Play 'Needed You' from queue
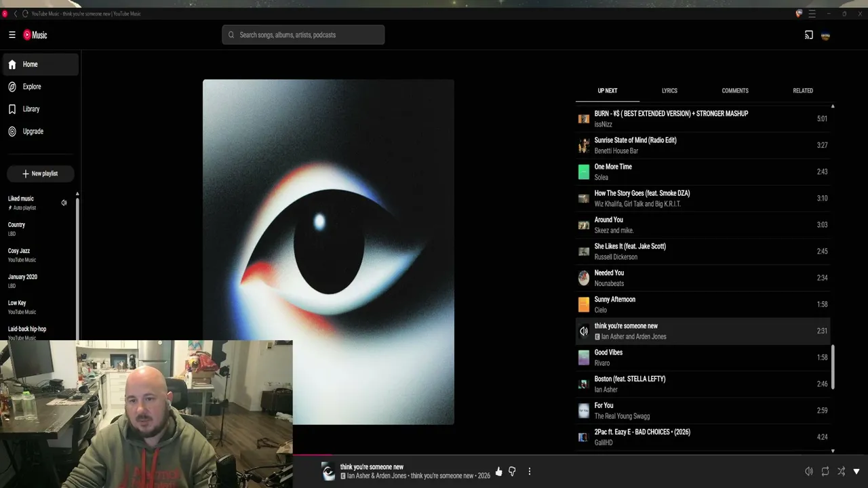Image resolution: width=868 pixels, height=488 pixels. [703, 278]
